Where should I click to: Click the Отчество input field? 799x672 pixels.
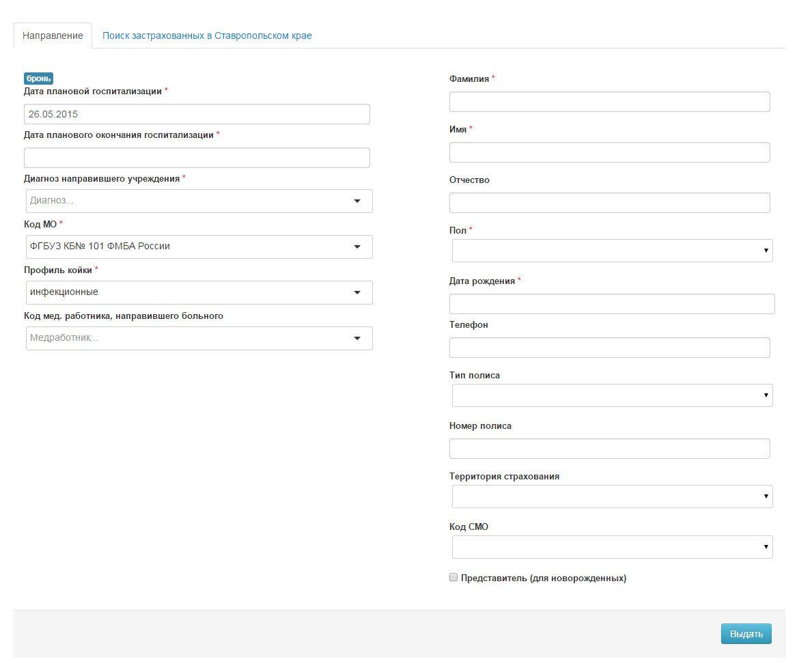point(609,203)
